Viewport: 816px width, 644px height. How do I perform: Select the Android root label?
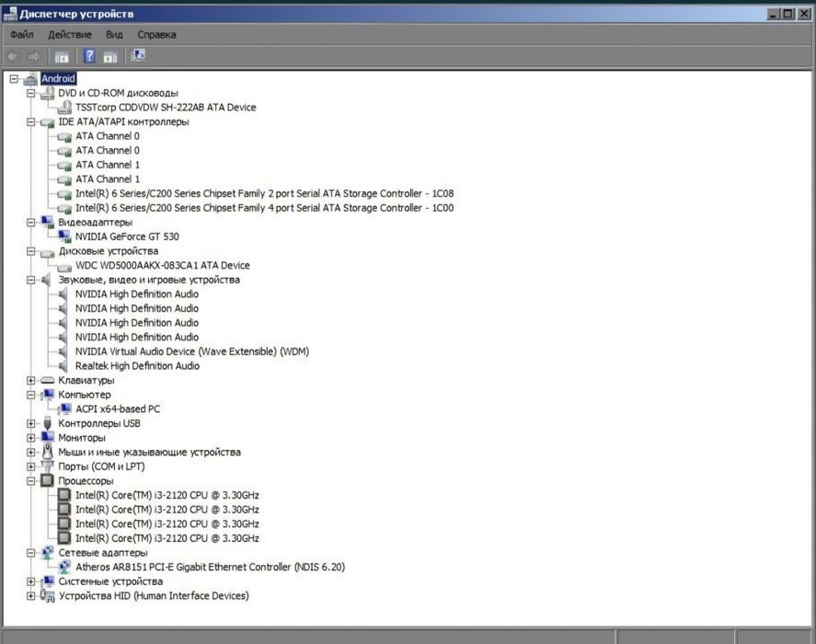click(58, 78)
